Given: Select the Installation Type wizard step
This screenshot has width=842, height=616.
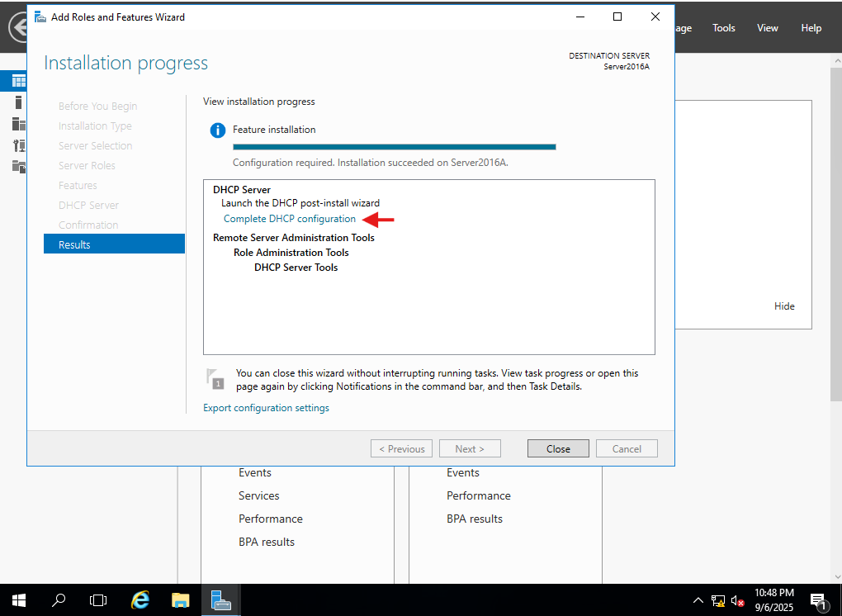Looking at the screenshot, I should point(95,126).
